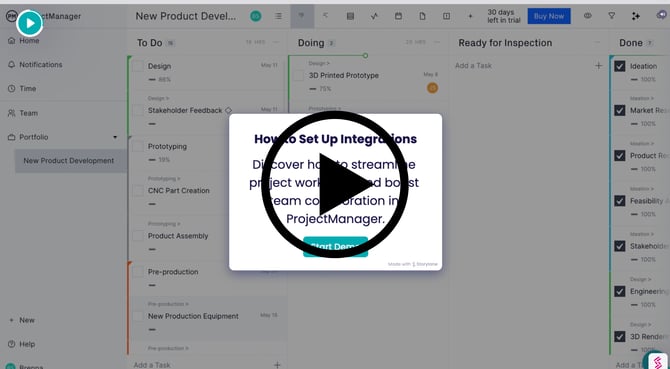Click the 3D Printed Prototype 75% progress indicator
Viewport: 670px width, 369px height.
(320, 89)
